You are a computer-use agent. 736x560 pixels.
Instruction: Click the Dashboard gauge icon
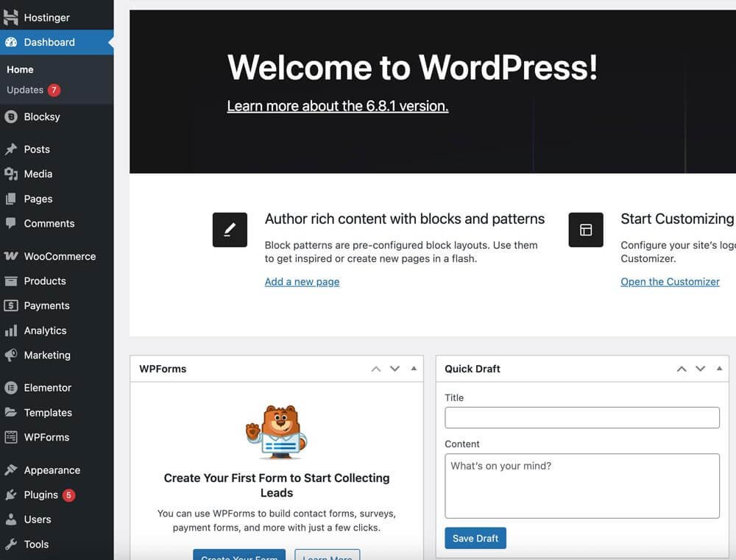click(x=11, y=42)
